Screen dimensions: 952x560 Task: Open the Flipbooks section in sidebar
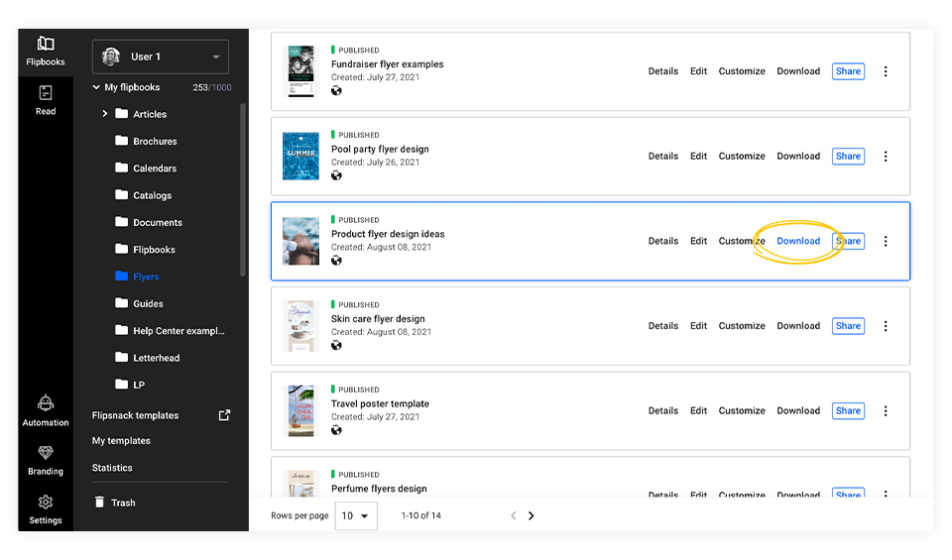tap(46, 52)
